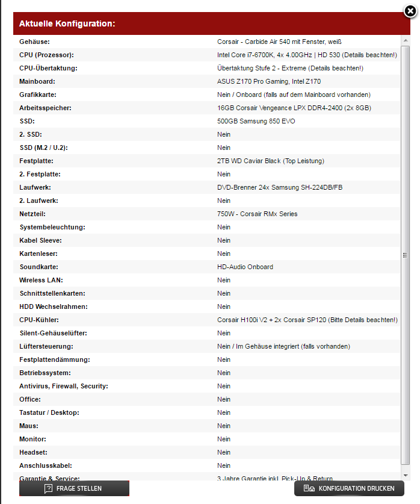Select 'Corsair H100i V2' CPU cooler value

(307, 320)
